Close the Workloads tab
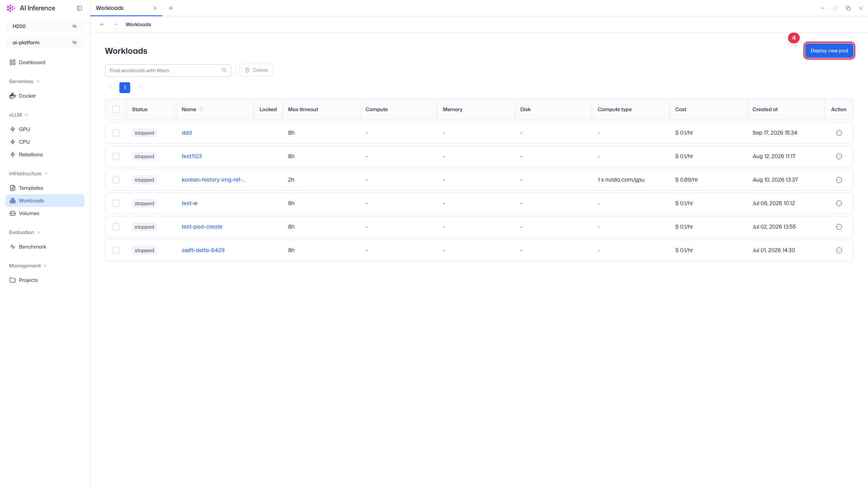The width and height of the screenshot is (868, 488). pyautogui.click(x=155, y=8)
